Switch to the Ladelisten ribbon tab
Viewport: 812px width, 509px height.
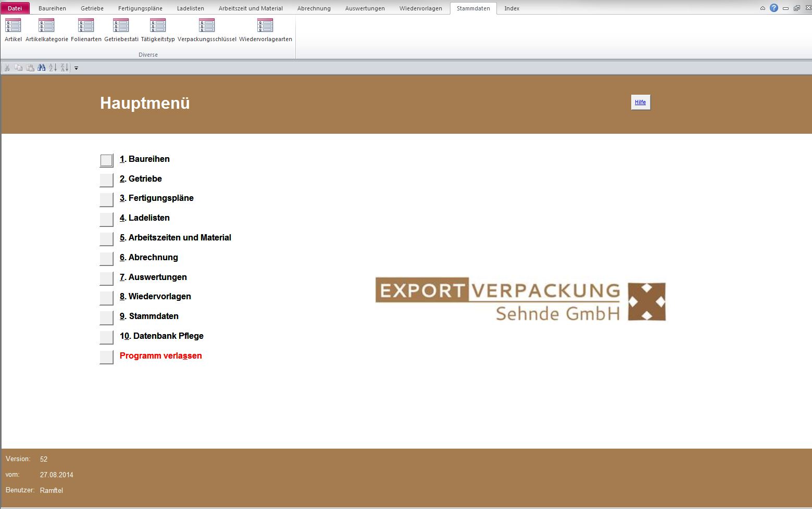191,8
